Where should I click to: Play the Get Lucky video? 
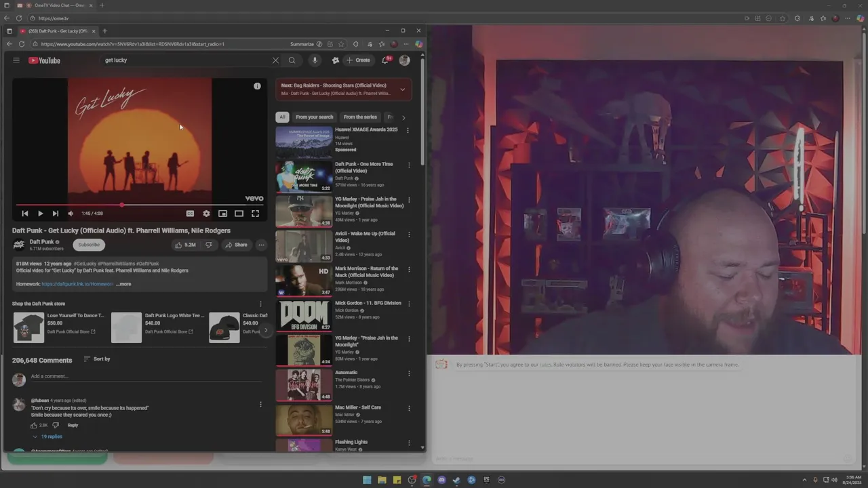[40, 213]
